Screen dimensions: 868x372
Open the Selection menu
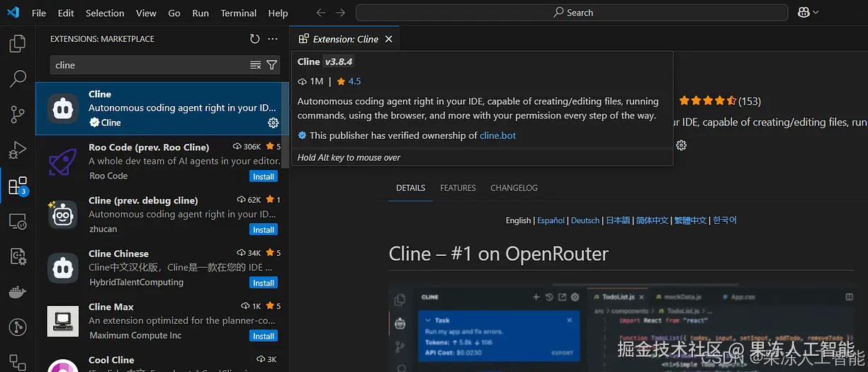pos(105,13)
